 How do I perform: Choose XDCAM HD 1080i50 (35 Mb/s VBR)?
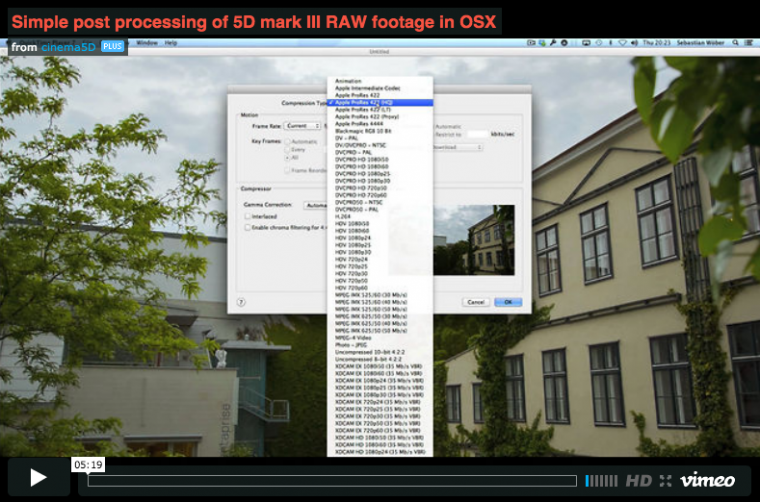tap(380, 438)
